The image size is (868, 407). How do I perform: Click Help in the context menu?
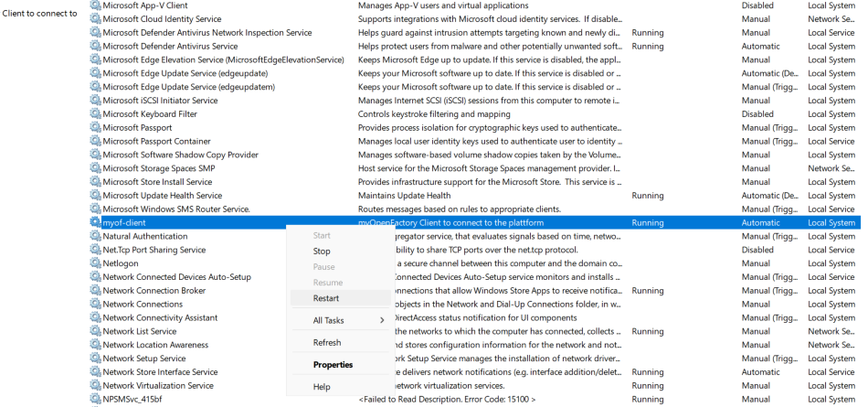(x=341, y=387)
